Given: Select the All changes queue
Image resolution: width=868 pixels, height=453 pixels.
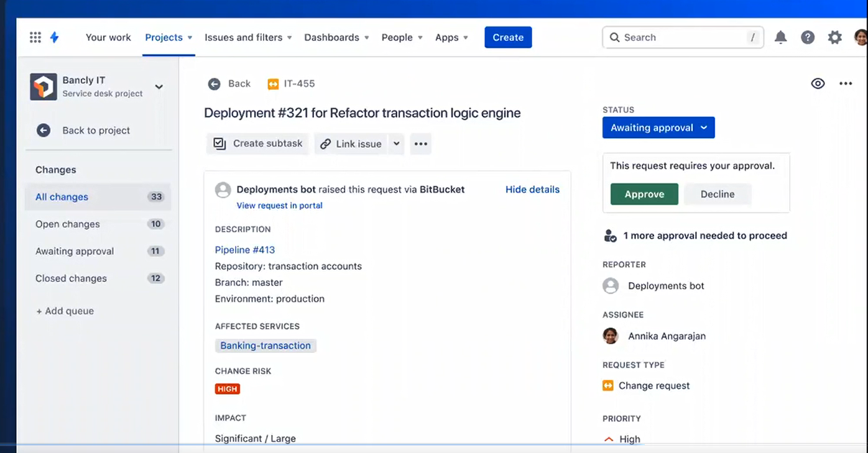Looking at the screenshot, I should [x=98, y=197].
